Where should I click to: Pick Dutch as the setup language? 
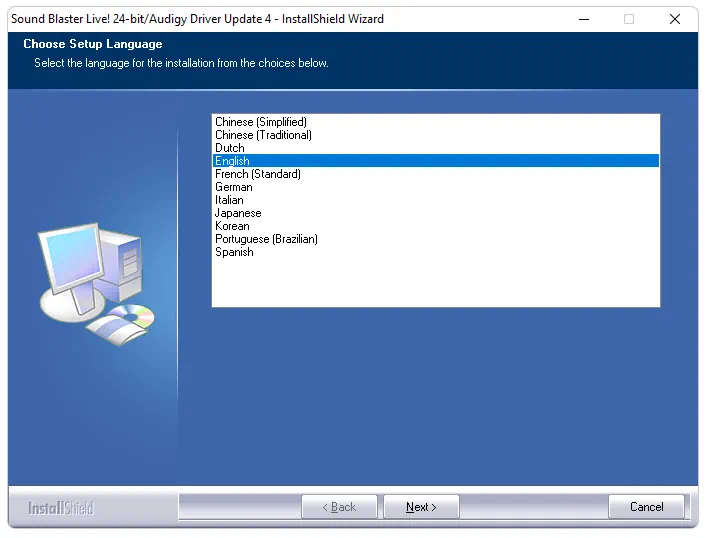click(x=230, y=148)
